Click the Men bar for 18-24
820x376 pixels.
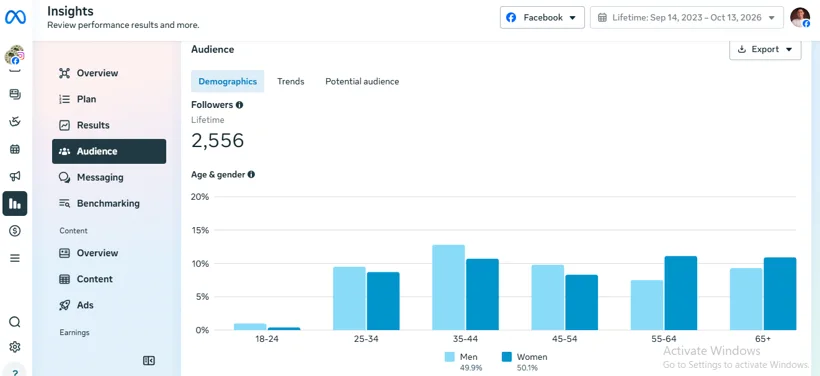pyautogui.click(x=250, y=327)
